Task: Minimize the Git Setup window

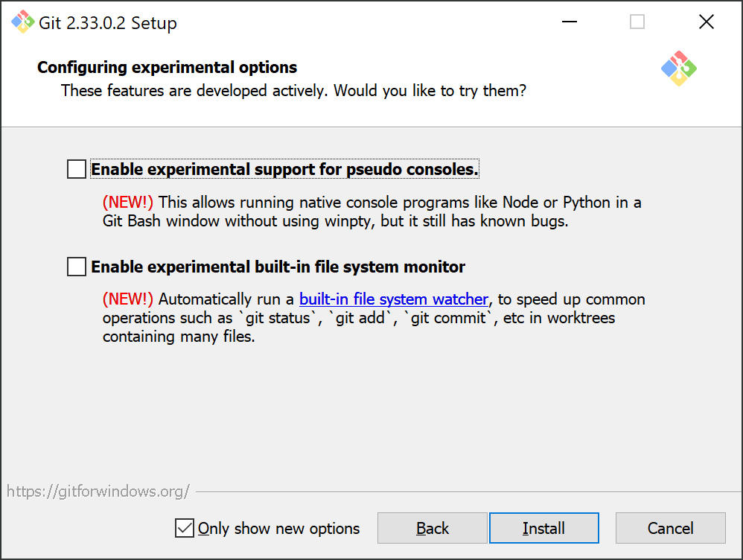Action: [x=569, y=22]
